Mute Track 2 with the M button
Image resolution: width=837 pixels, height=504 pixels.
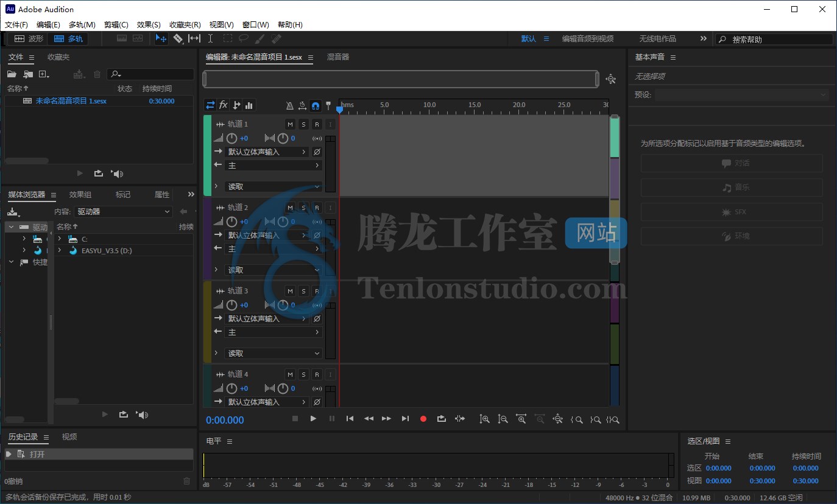(x=290, y=208)
